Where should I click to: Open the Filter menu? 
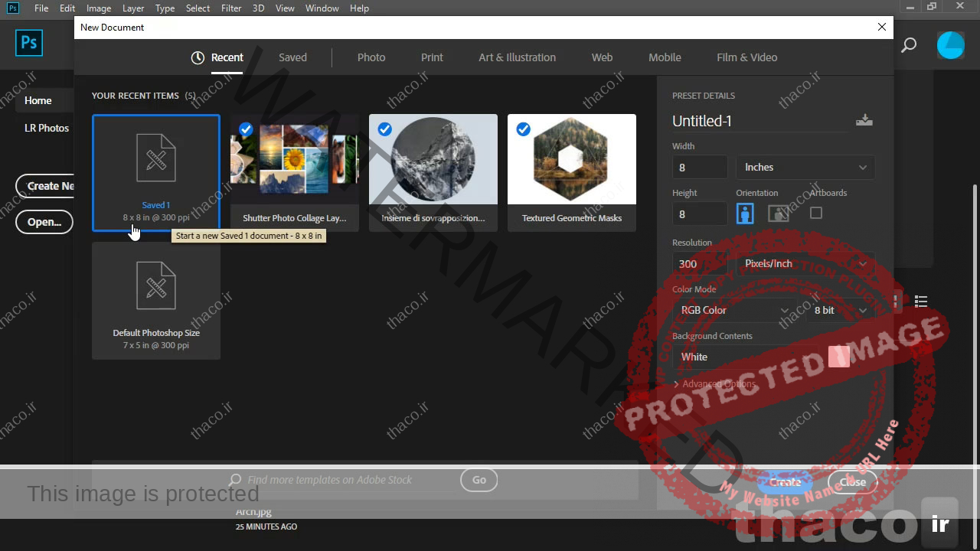pos(231,8)
